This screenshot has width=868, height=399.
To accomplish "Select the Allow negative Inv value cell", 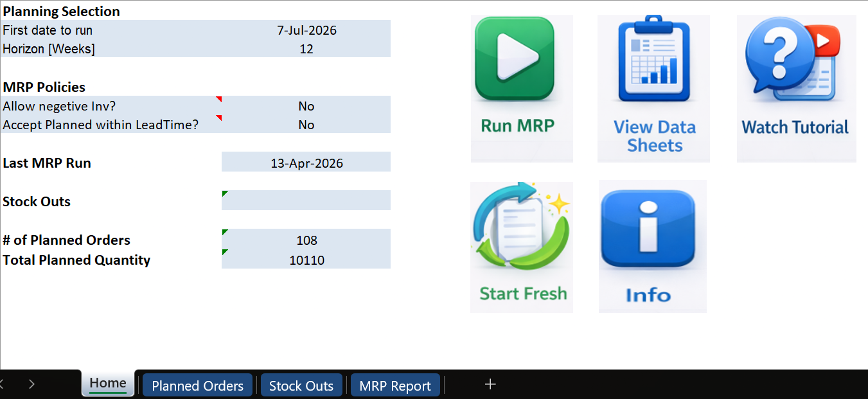I will click(306, 106).
